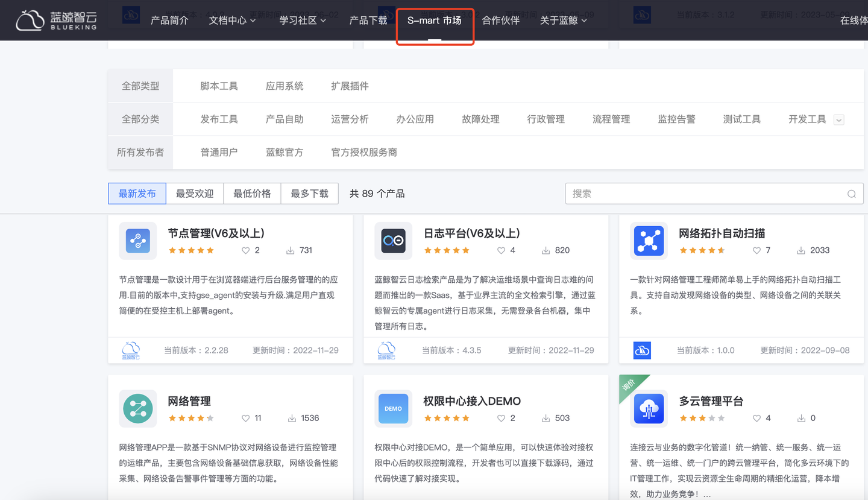Open the 权限中心接入DEMO app icon
The height and width of the screenshot is (500, 868).
(x=393, y=408)
